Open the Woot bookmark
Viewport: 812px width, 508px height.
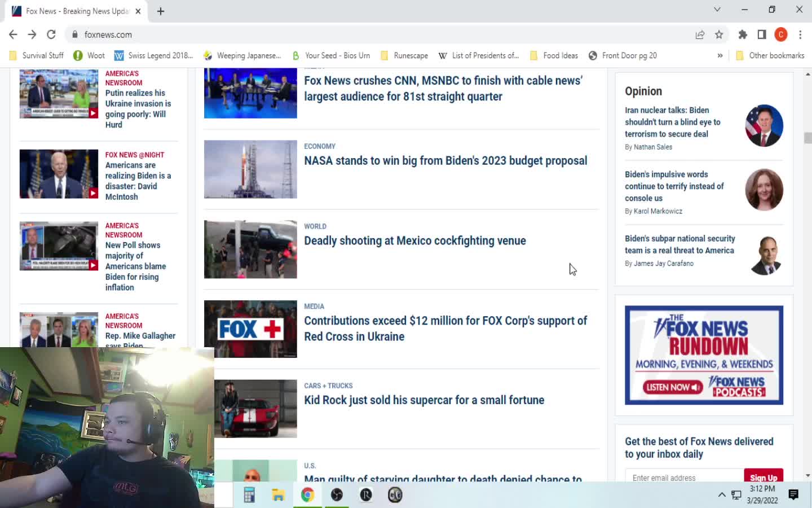click(x=89, y=55)
